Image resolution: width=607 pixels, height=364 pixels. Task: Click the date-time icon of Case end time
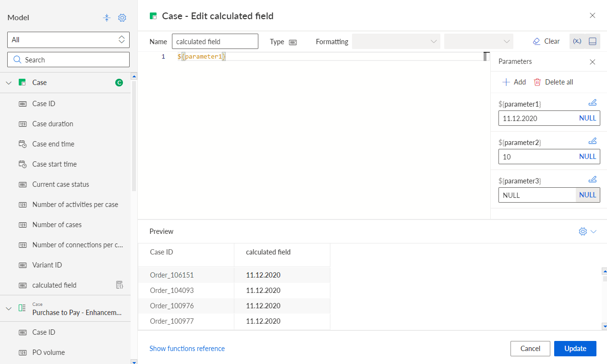[23, 144]
